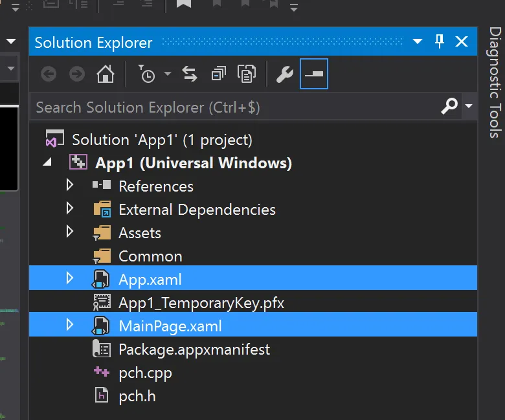This screenshot has height=420, width=505.
Task: Select App1_TemporaryKey.pfx file
Action: pos(201,303)
